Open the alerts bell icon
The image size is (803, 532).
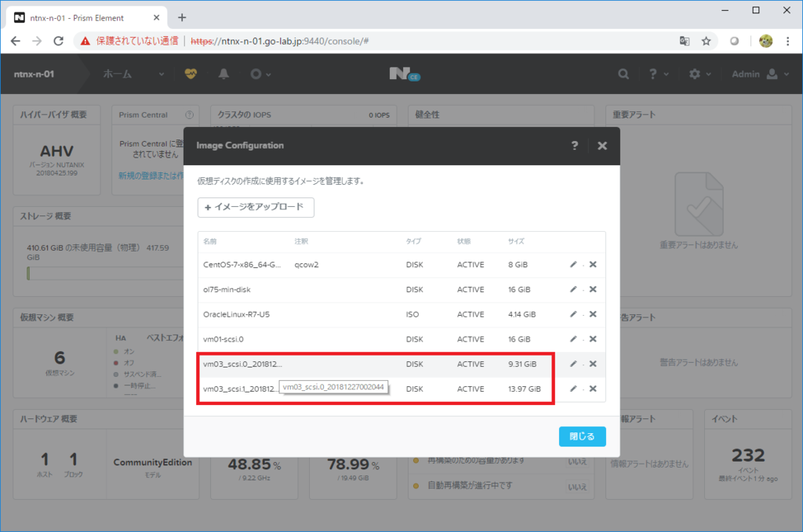tap(223, 74)
